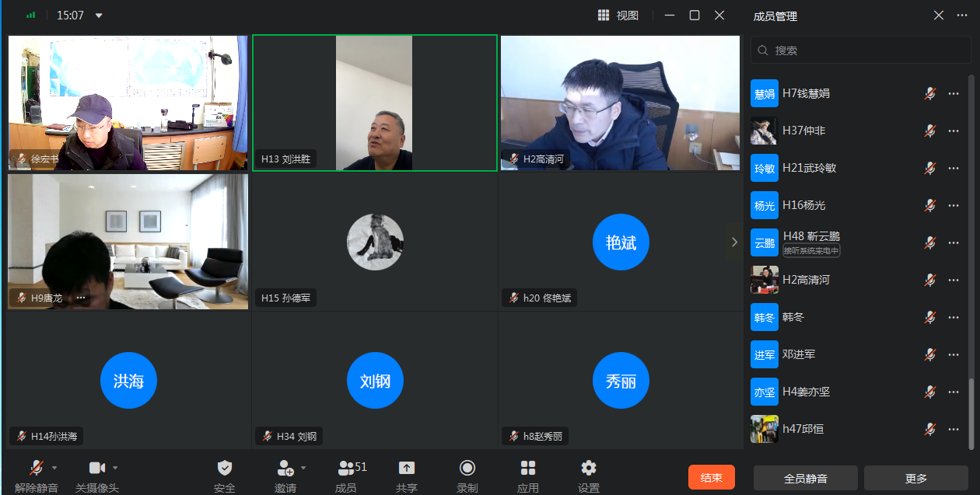
Task: Click the 共享 share screen icon
Action: coord(407,468)
